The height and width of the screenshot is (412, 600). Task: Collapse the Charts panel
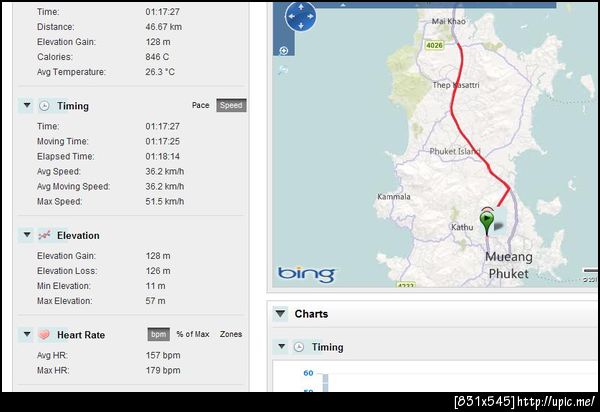coord(280,314)
